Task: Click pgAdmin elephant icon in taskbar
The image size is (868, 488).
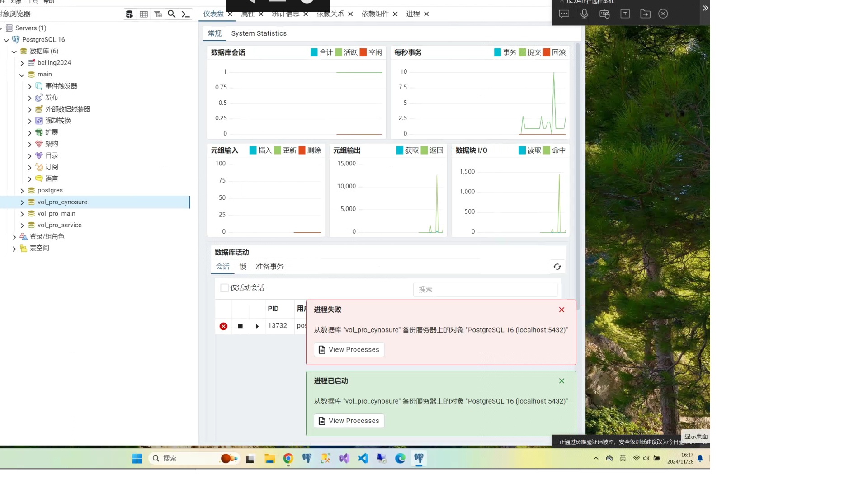Action: (x=419, y=458)
